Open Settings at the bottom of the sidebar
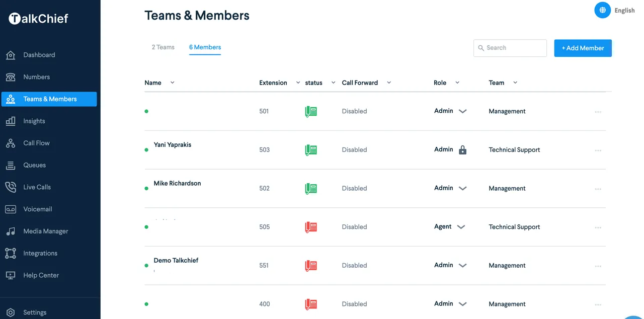Viewport: 644px width, 319px height. (x=35, y=312)
